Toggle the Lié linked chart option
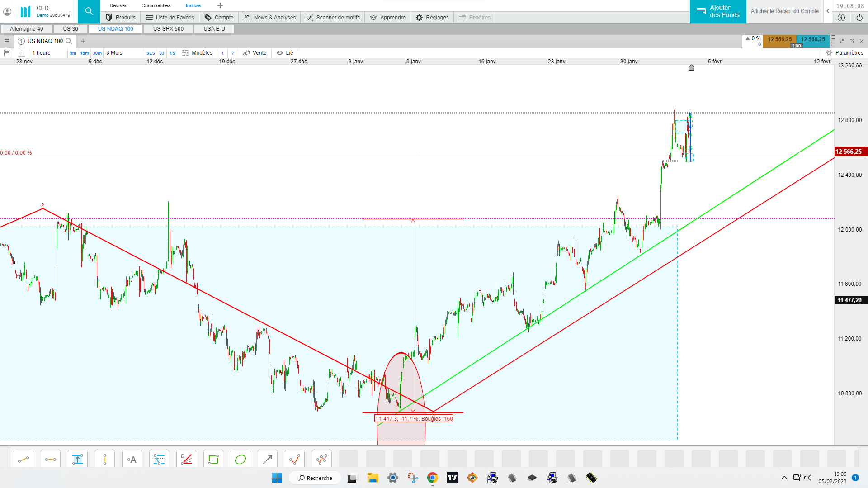The height and width of the screenshot is (488, 868). pyautogui.click(x=285, y=53)
